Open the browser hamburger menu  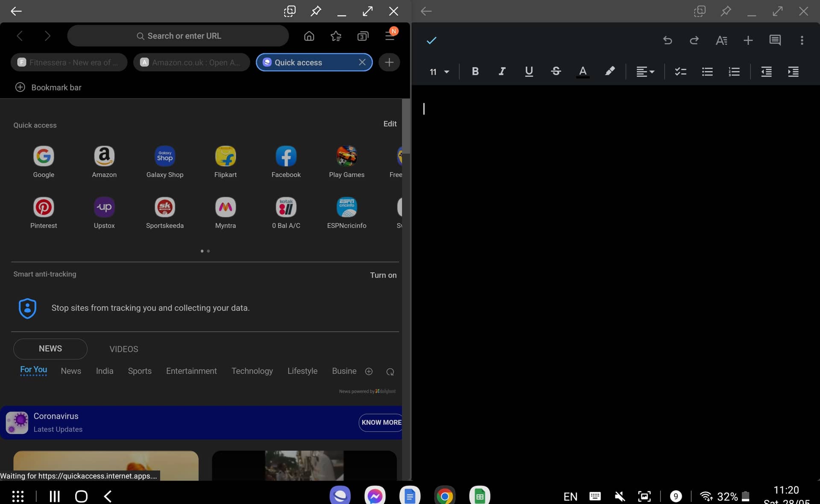click(390, 35)
